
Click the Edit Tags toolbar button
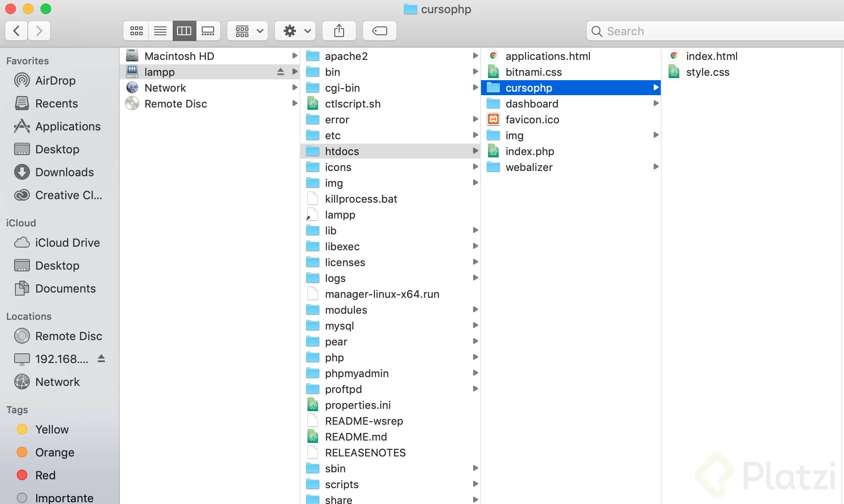[x=380, y=31]
